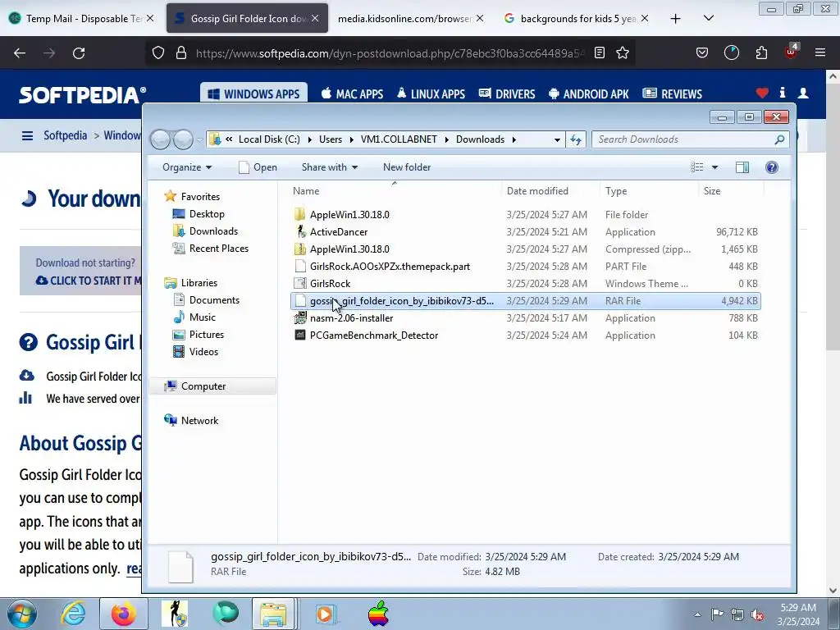Open Reviews section on Softpedia

click(x=673, y=94)
